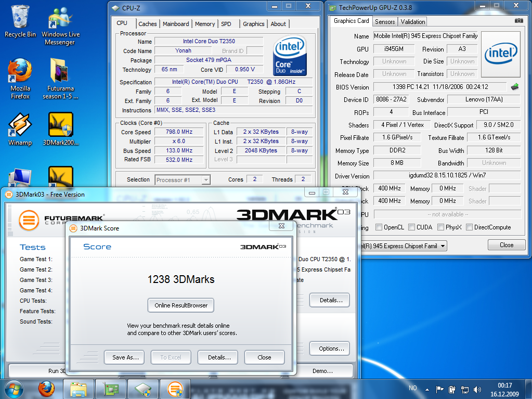Click the power plug tray icon
Screen dimensions: 532x399
click(452, 389)
